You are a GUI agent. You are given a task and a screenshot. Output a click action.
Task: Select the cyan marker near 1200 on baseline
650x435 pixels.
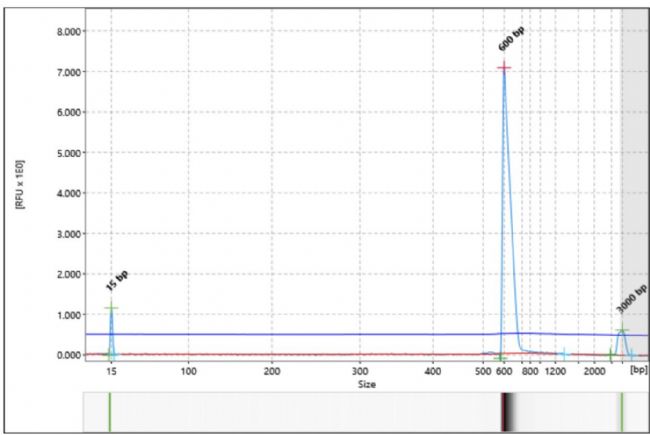tap(563, 354)
